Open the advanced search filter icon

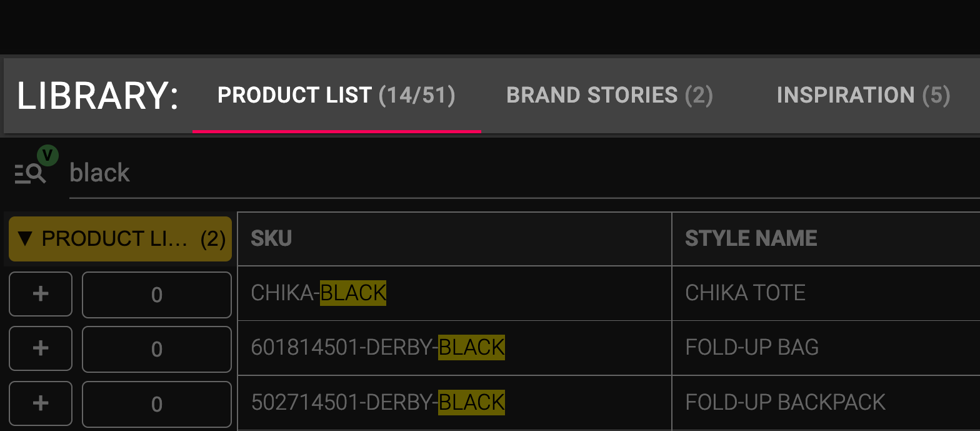30,173
